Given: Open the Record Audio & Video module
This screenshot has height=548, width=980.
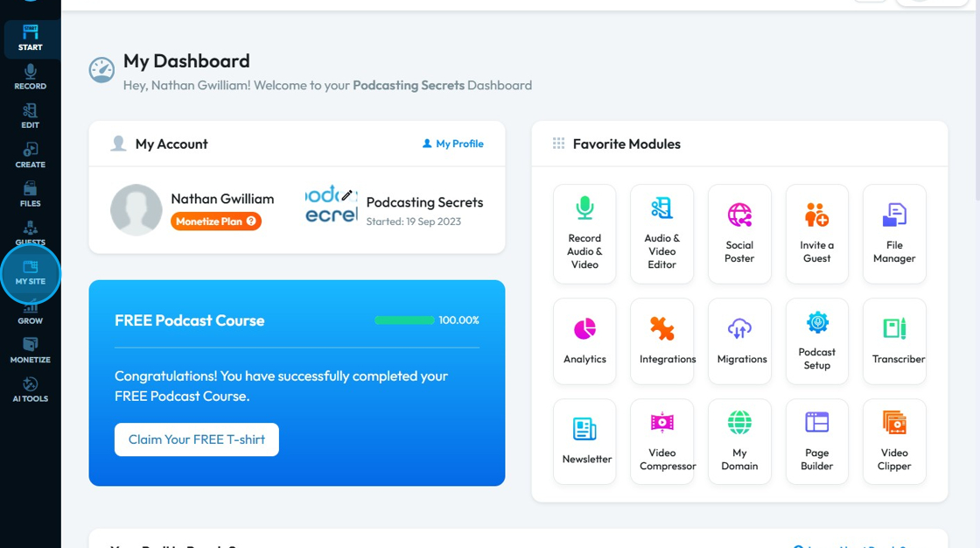Looking at the screenshot, I should 584,233.
